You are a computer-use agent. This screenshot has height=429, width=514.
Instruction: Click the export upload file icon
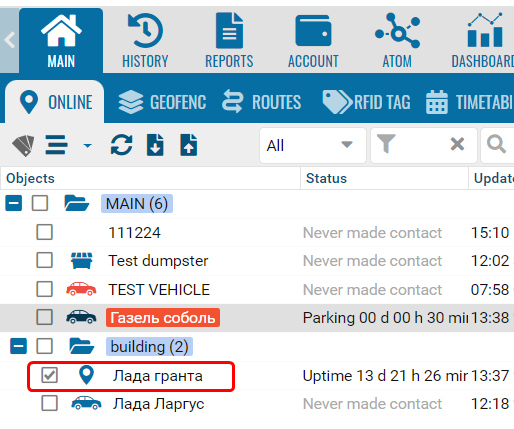click(189, 145)
